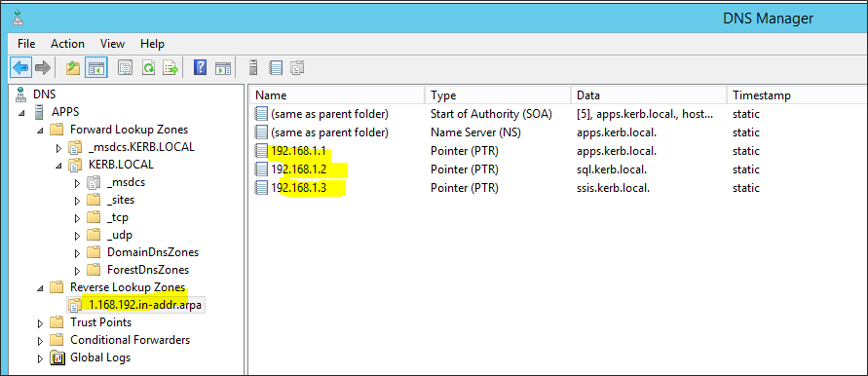Toggle the Show/Hide Console Tree icon

95,68
